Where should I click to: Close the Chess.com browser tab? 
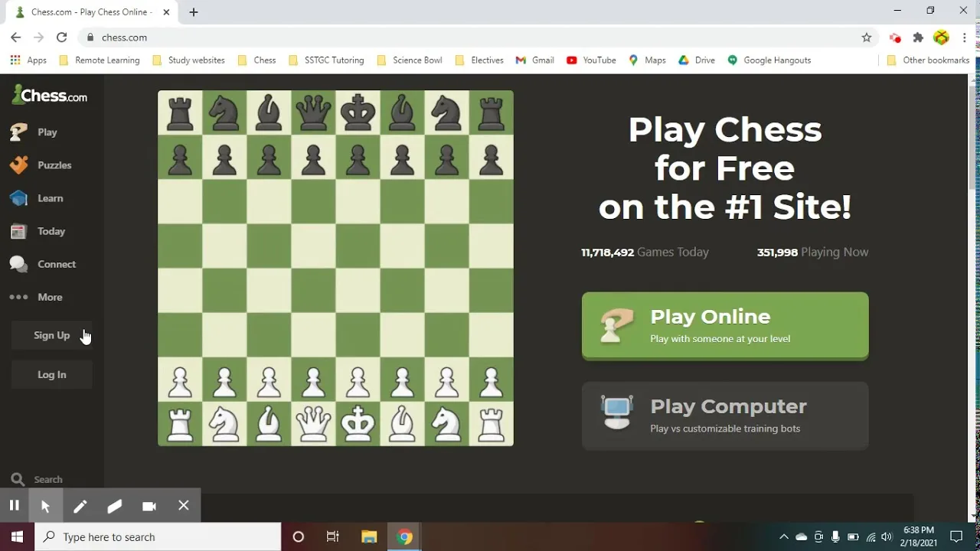coord(167,12)
